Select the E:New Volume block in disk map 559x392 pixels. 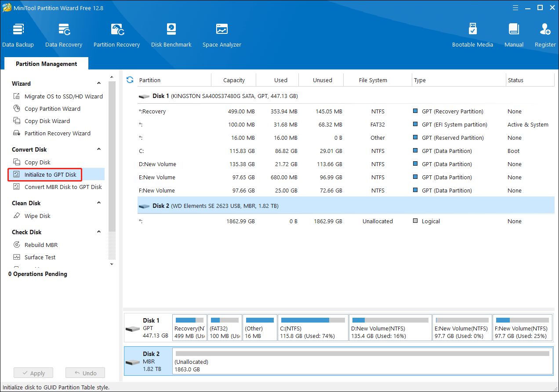[x=462, y=327]
